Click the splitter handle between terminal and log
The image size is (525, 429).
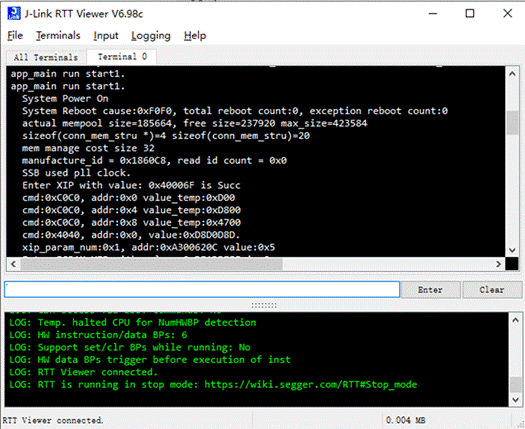264,305
